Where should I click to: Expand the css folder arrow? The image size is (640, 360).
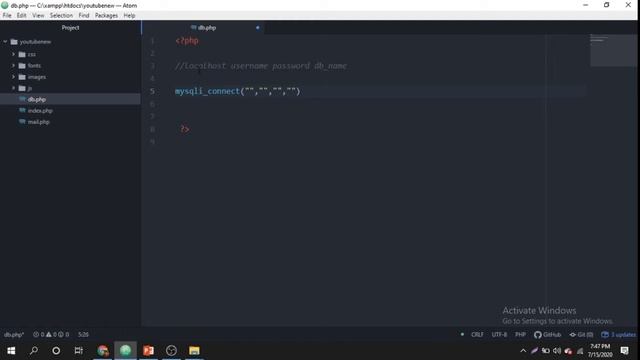pos(13,54)
